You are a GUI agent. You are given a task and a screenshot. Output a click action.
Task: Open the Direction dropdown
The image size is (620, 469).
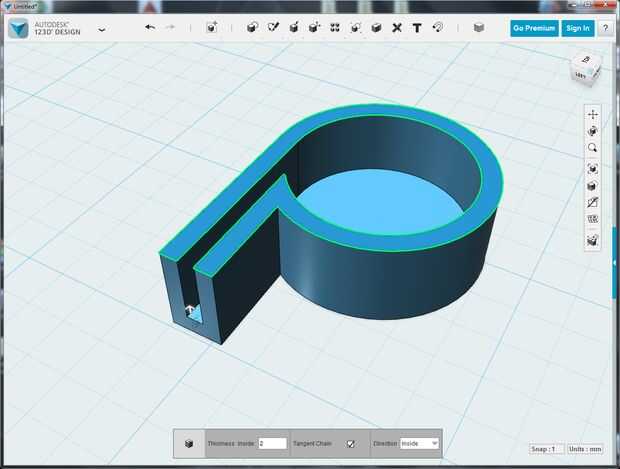(419, 443)
